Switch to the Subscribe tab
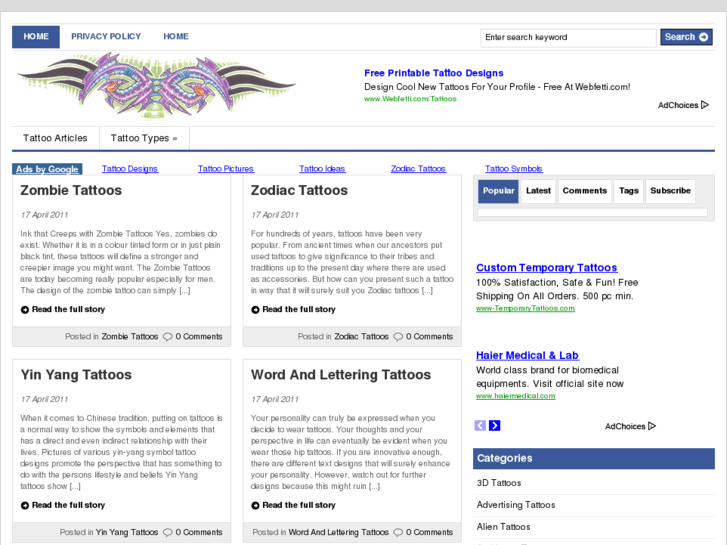The width and height of the screenshot is (727, 545). (x=670, y=191)
